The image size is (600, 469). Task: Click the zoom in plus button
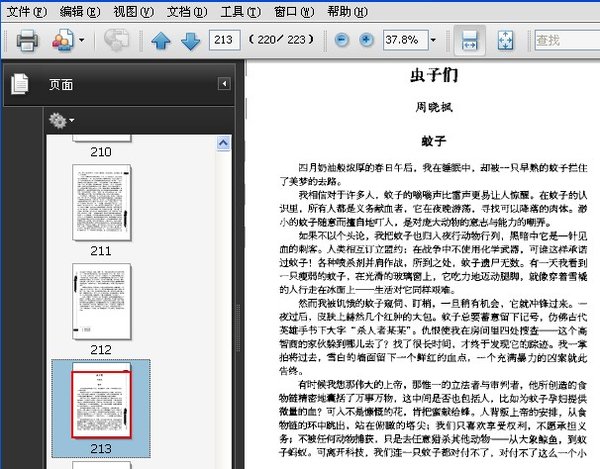point(366,40)
